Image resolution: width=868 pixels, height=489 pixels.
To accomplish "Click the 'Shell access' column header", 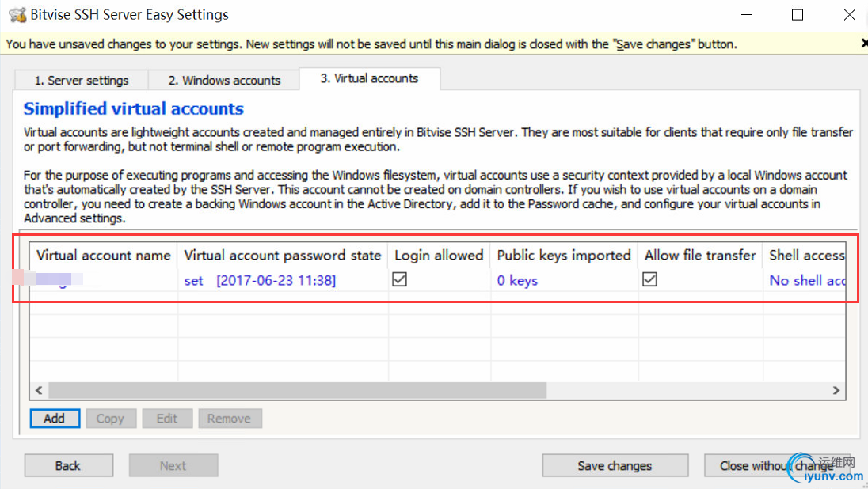I will [805, 255].
